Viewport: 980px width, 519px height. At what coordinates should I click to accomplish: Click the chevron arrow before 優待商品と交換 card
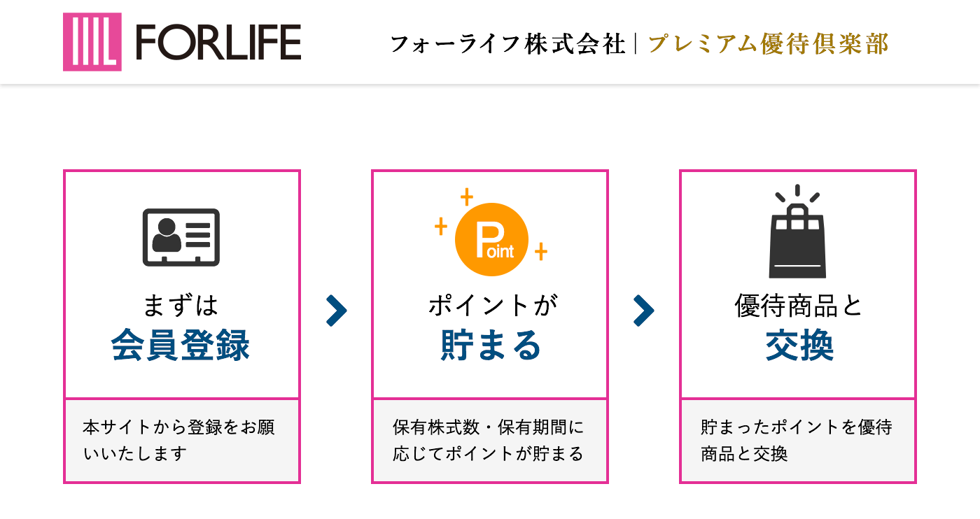coord(644,311)
